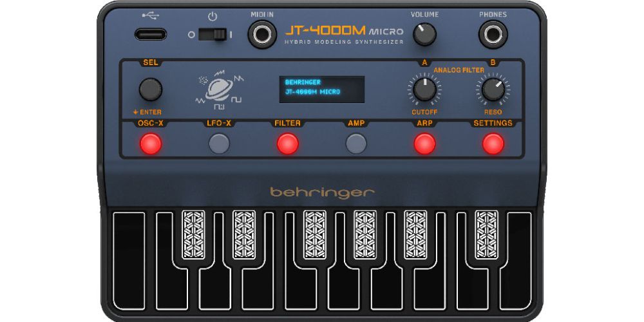This screenshot has height=322, width=644.
Task: Click the RESO label text
Action: (493, 112)
